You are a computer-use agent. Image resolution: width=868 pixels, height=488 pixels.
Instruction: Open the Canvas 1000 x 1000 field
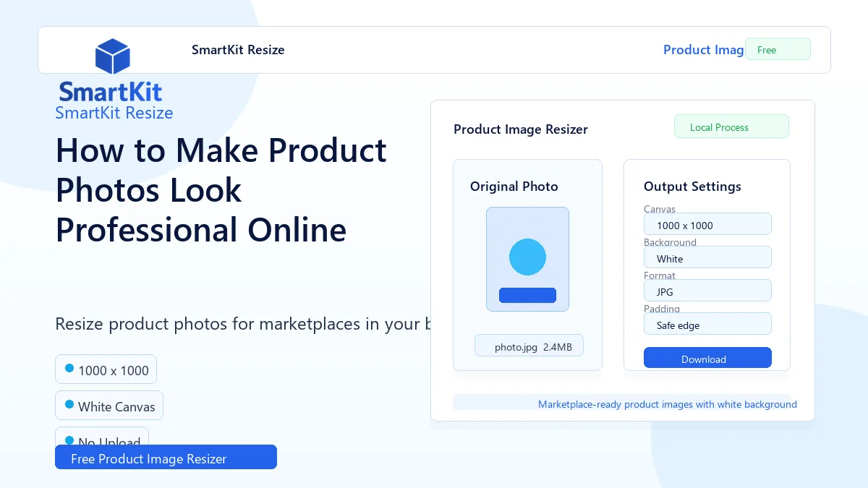(707, 224)
